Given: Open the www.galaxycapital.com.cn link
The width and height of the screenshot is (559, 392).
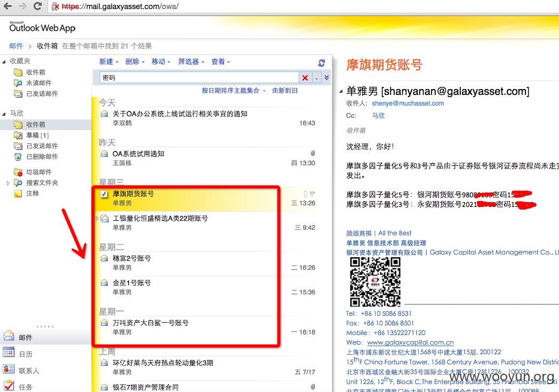Looking at the screenshot, I should click(410, 342).
